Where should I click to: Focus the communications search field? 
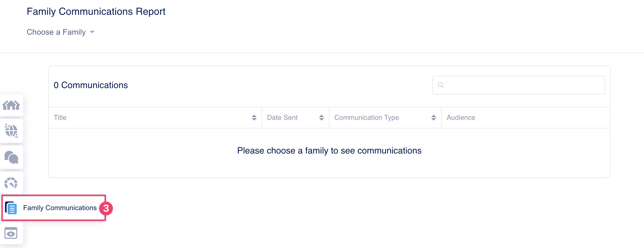point(519,85)
